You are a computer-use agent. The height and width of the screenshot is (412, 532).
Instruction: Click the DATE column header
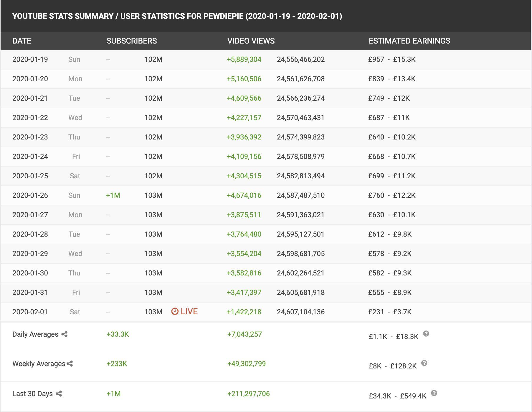[22, 41]
